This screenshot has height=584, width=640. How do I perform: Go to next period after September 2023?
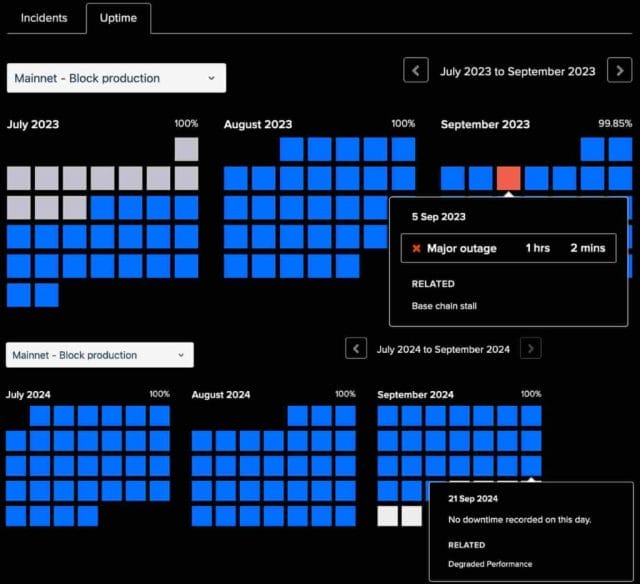[x=619, y=71]
